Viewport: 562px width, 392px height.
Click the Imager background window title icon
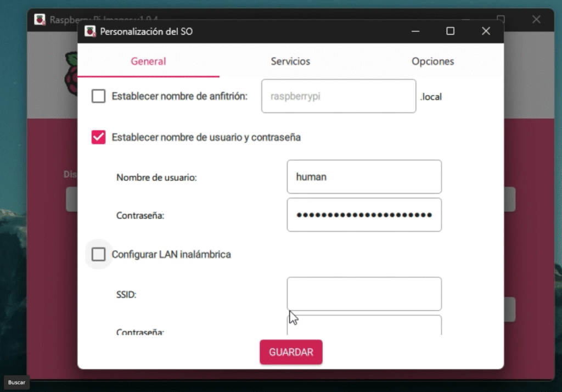tap(40, 19)
